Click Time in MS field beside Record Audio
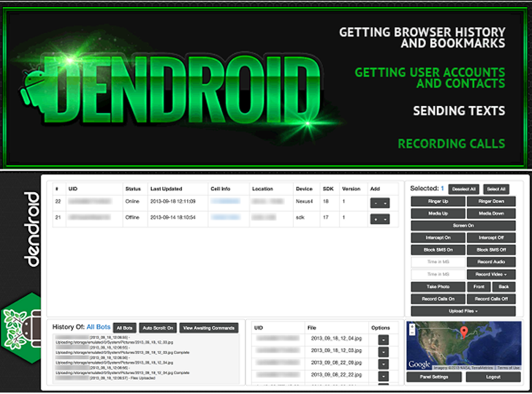This screenshot has height=394, width=532. [438, 262]
